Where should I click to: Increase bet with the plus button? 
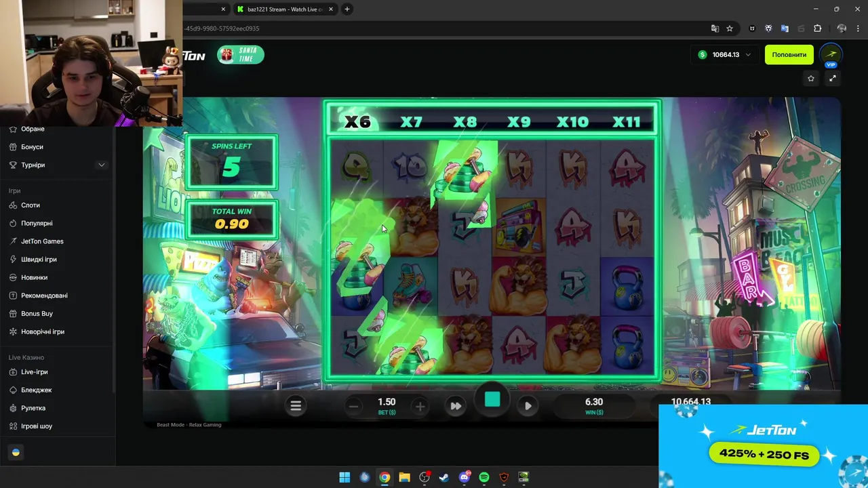click(420, 406)
